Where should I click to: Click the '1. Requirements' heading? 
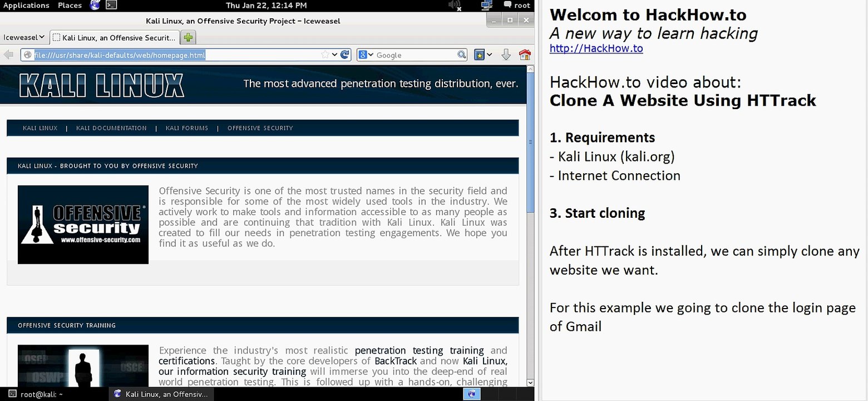pyautogui.click(x=602, y=138)
